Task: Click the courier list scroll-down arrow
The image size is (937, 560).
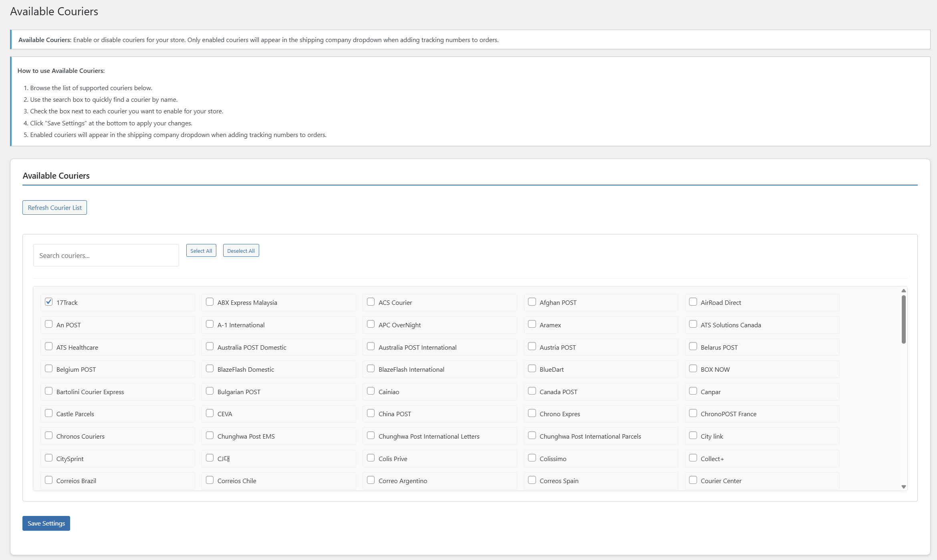Action: pyautogui.click(x=903, y=487)
